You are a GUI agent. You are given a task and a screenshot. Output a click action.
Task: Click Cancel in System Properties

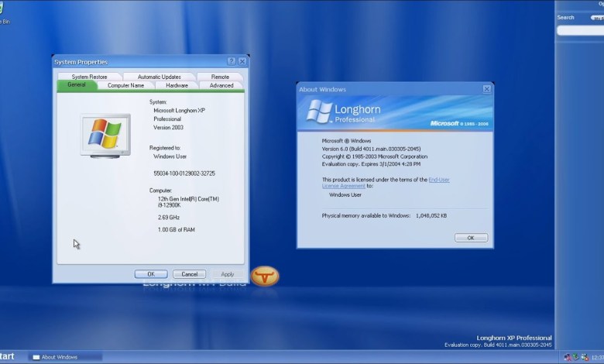[x=189, y=274]
